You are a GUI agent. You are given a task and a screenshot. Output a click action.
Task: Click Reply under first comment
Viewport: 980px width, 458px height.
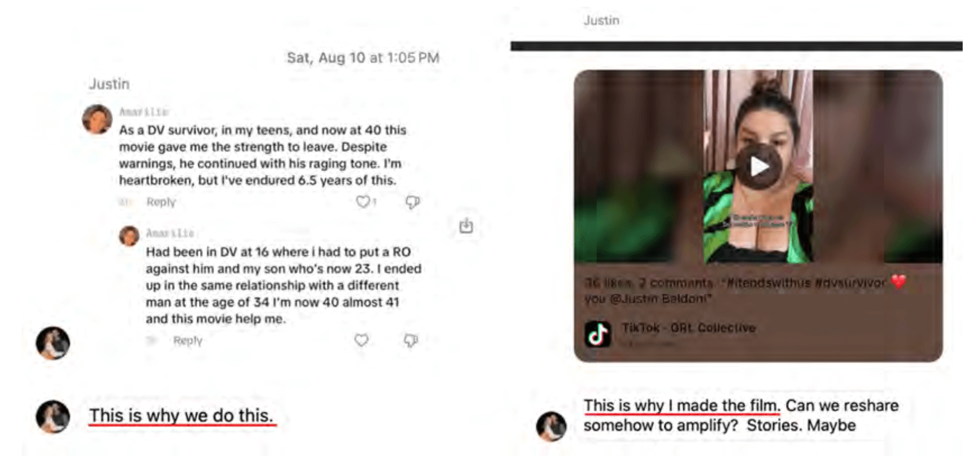pos(161,202)
